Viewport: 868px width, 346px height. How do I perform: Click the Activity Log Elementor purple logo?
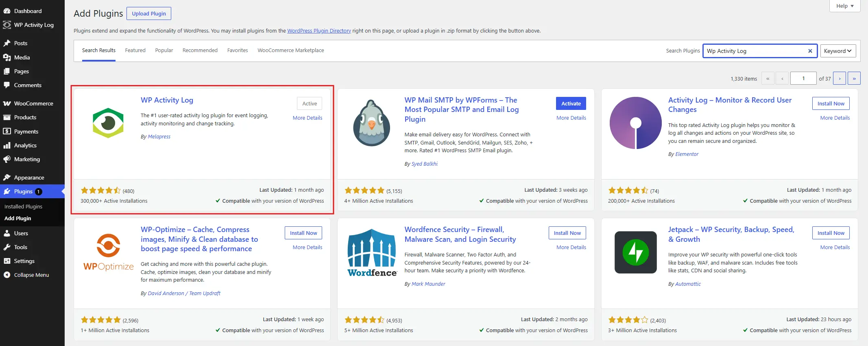coord(636,123)
